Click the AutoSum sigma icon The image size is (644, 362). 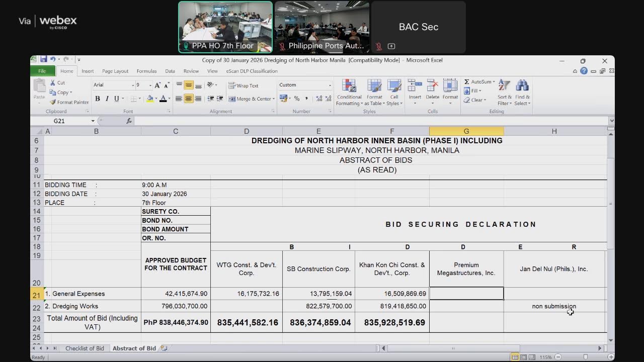tap(467, 81)
